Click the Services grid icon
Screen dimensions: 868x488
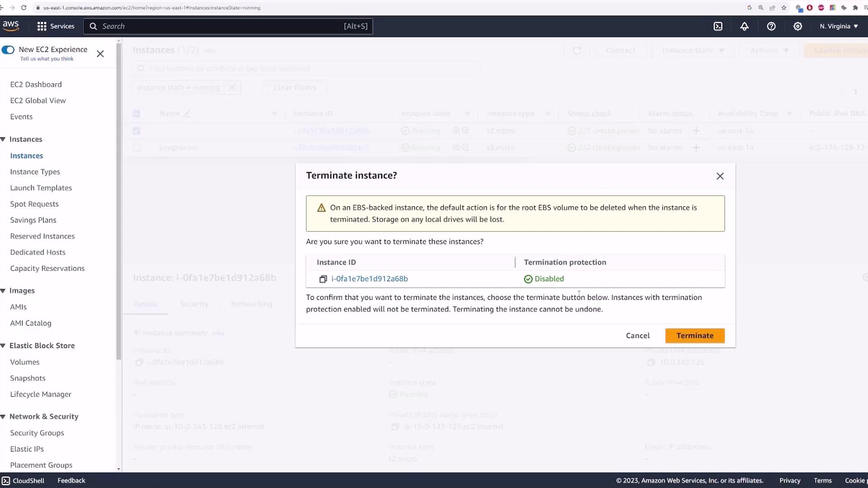coord(42,26)
